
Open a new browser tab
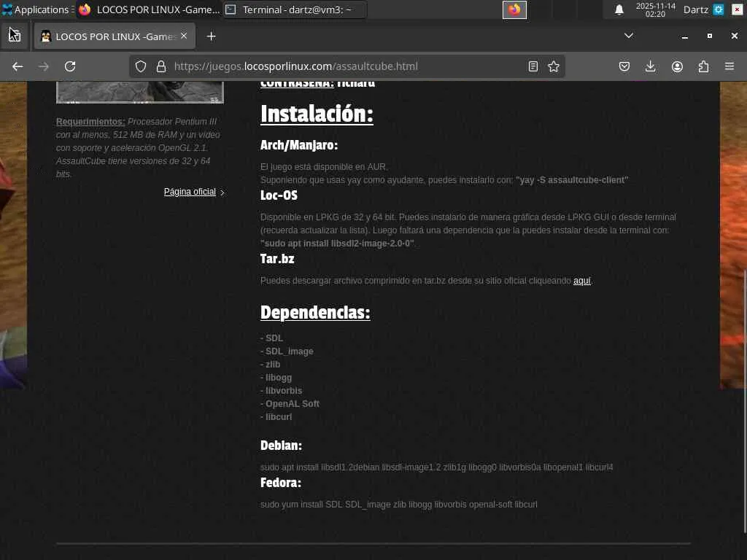pos(211,36)
